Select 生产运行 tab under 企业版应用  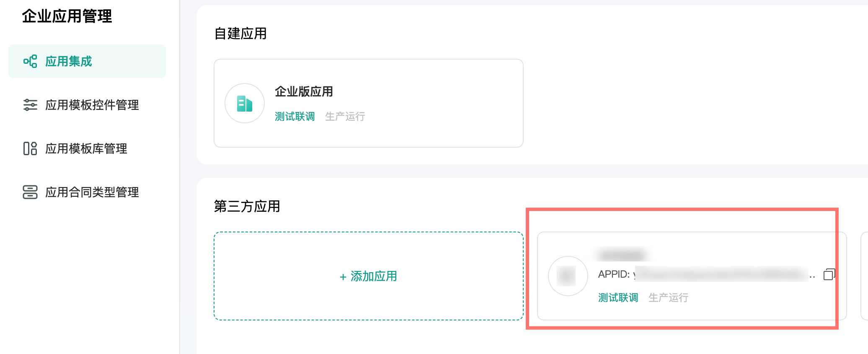[345, 116]
